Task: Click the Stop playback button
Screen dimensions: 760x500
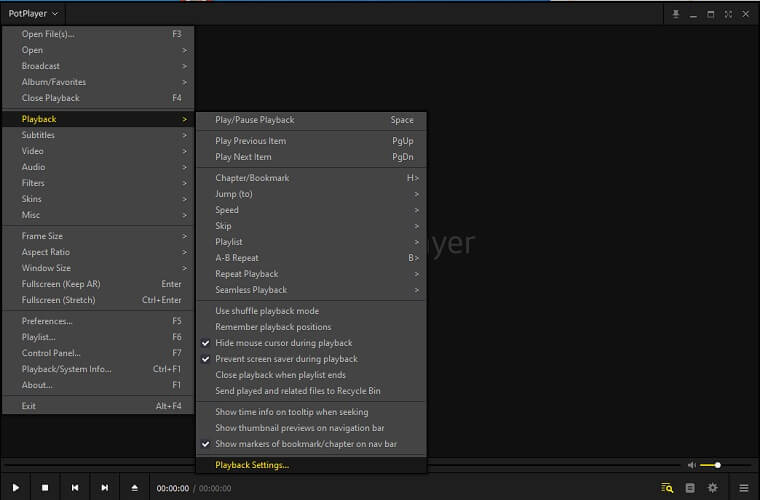Action: coord(45,487)
